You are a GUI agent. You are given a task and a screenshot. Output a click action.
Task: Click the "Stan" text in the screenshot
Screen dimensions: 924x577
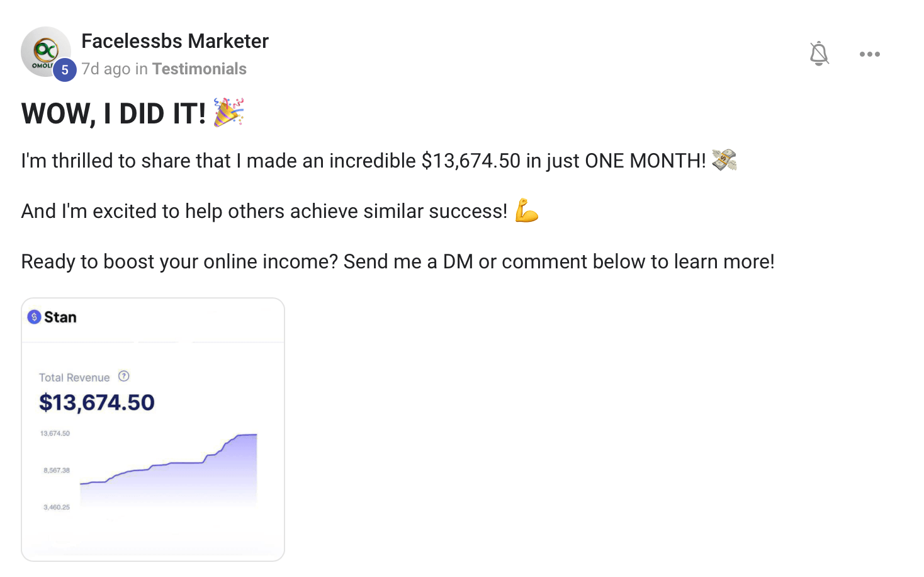(60, 317)
